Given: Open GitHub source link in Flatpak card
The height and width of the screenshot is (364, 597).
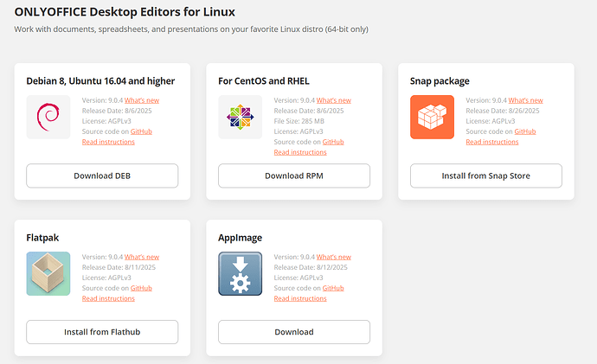Looking at the screenshot, I should [x=141, y=288].
